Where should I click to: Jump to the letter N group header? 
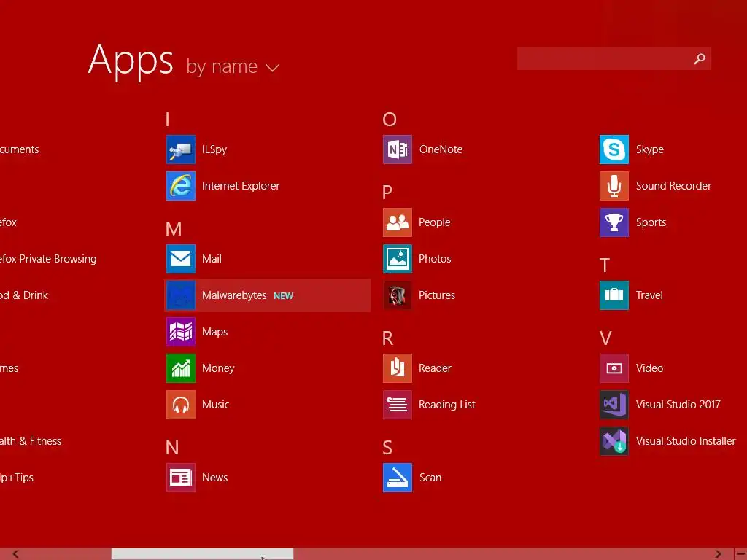172,448
